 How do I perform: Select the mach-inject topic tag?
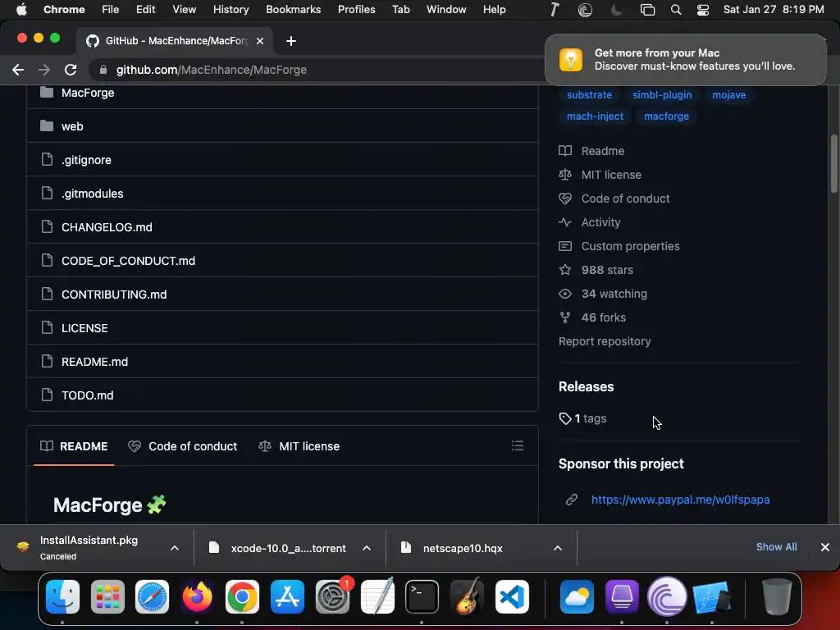(x=596, y=116)
